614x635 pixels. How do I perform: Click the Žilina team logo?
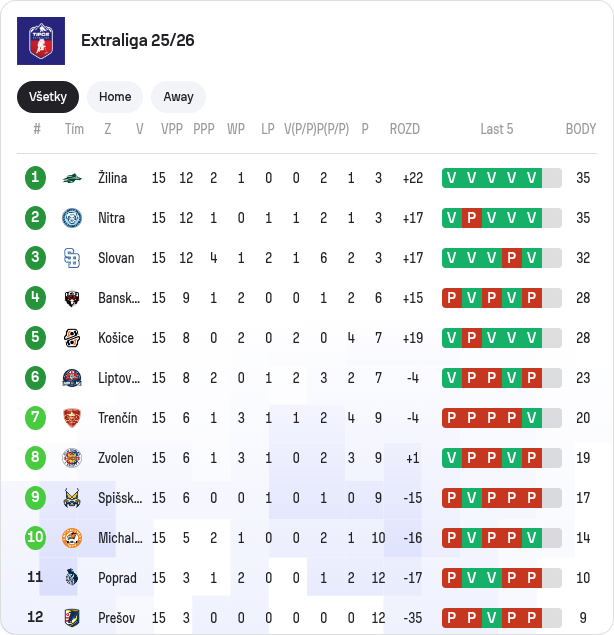[x=72, y=178]
